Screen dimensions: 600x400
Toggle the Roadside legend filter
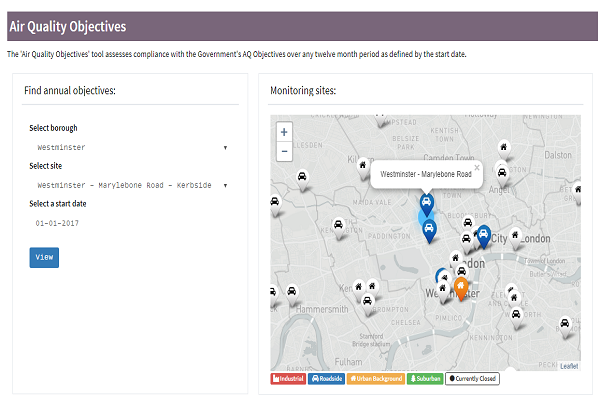[x=327, y=379]
